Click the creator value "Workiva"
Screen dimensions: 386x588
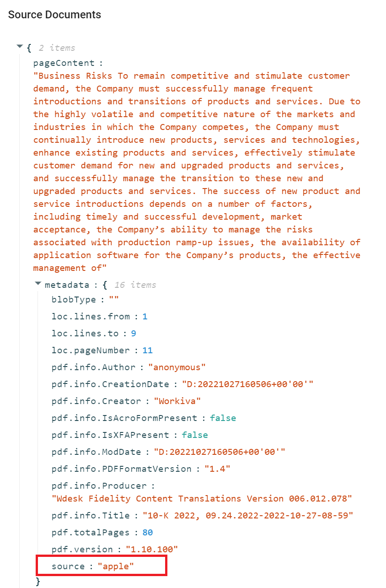point(177,401)
